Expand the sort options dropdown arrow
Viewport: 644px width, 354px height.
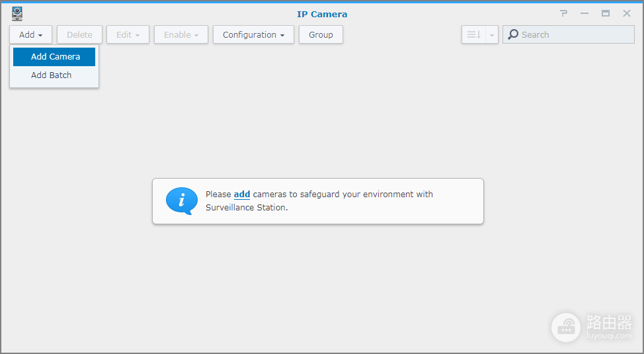click(x=492, y=35)
